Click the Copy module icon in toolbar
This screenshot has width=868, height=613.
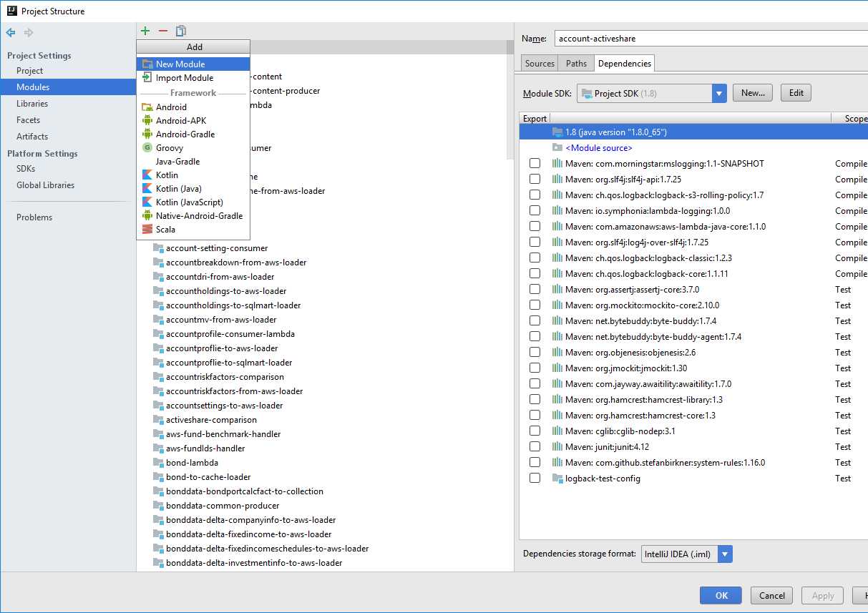pyautogui.click(x=181, y=31)
